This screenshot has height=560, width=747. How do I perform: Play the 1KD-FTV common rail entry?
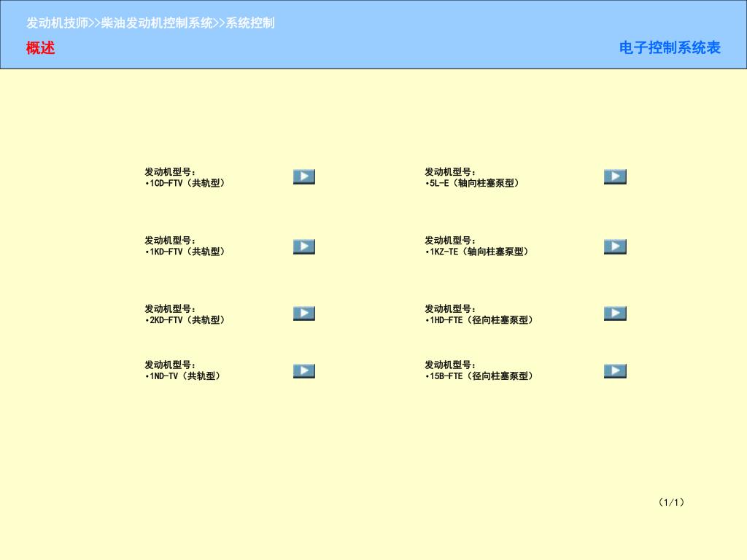(304, 246)
